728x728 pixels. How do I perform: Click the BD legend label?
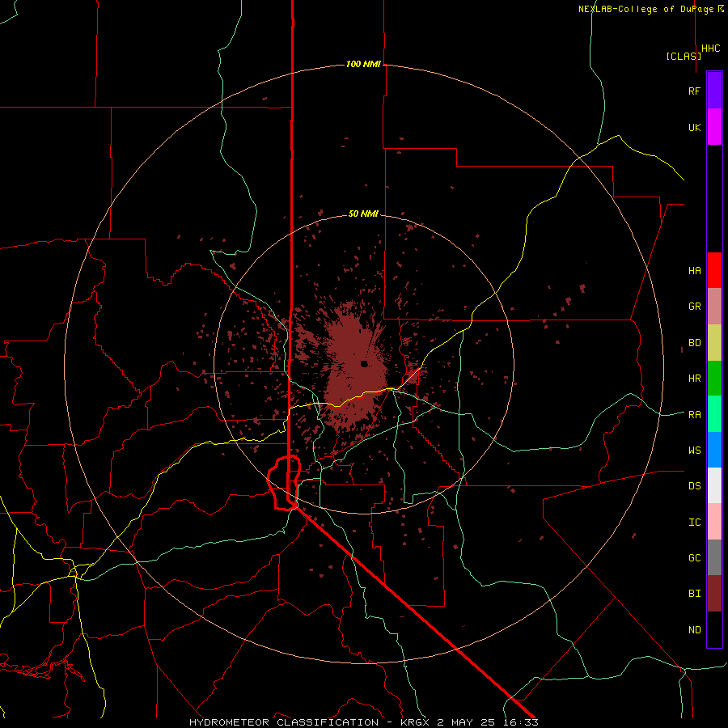click(x=694, y=343)
